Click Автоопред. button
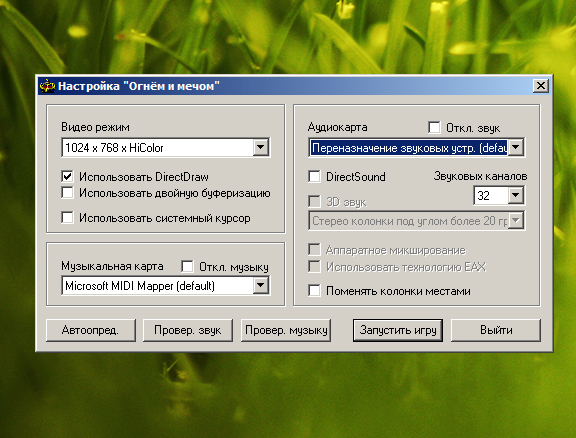Viewport: 576px width, 438px height. pos(91,330)
